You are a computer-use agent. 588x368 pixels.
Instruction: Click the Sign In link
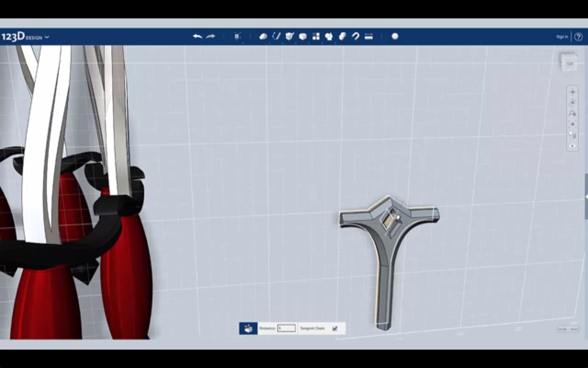click(x=562, y=37)
